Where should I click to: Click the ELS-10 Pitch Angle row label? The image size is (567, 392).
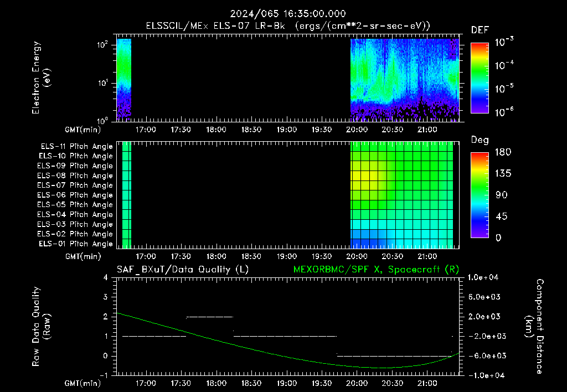(x=76, y=156)
